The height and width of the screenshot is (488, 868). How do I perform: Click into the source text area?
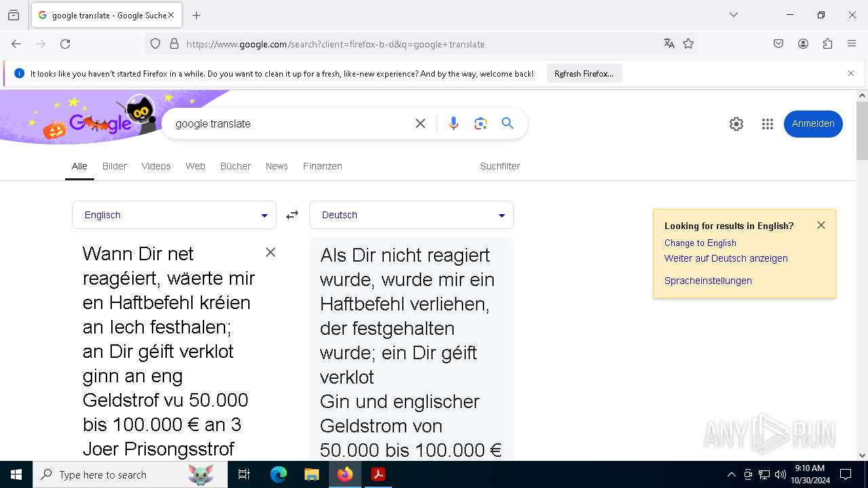click(x=170, y=351)
